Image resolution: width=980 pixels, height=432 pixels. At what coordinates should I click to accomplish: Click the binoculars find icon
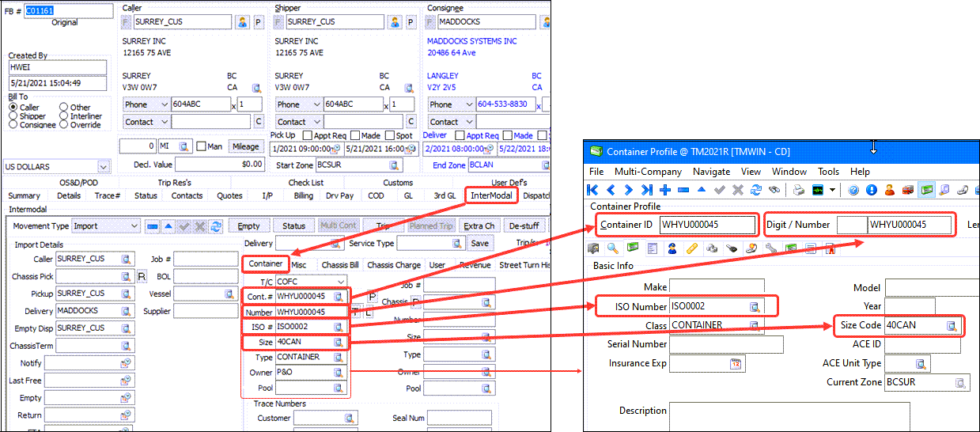coord(774,190)
